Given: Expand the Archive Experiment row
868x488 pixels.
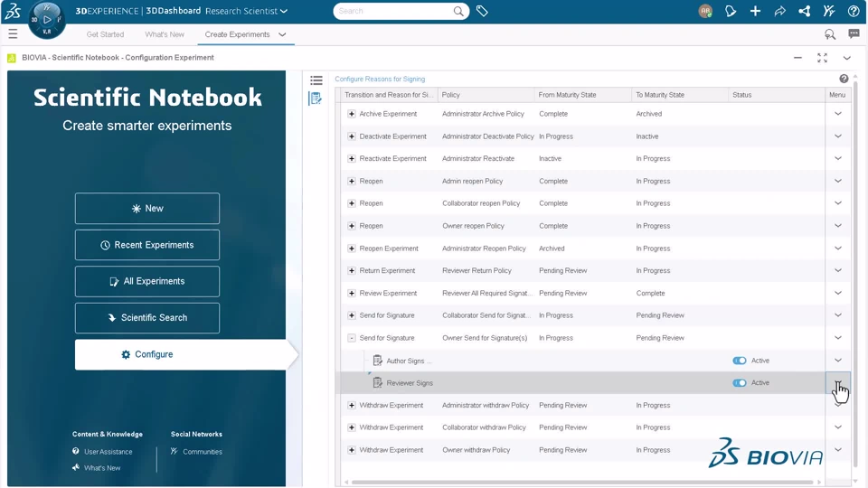Looking at the screenshot, I should click(352, 114).
